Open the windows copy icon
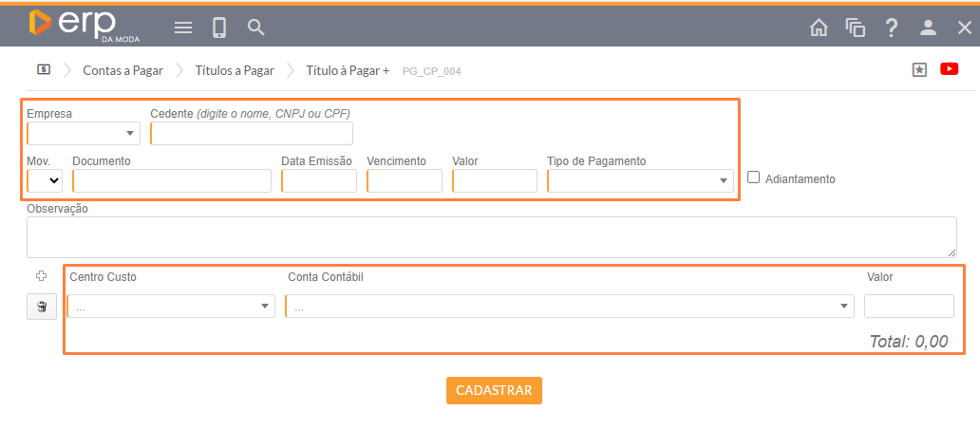980x448 pixels. click(855, 28)
